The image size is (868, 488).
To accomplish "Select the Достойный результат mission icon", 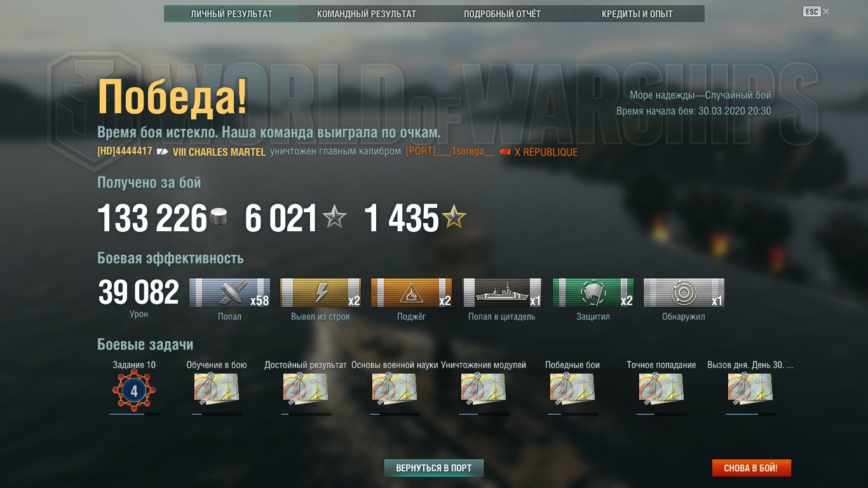I will click(x=306, y=389).
